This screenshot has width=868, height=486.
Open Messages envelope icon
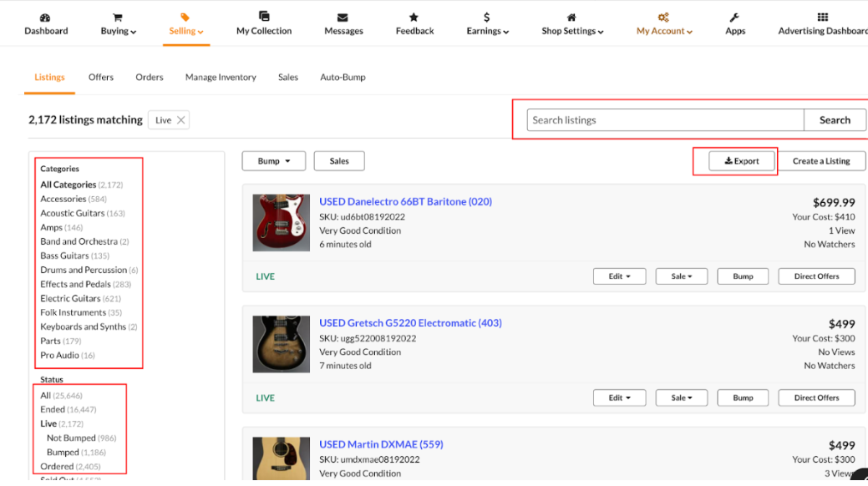(343, 18)
